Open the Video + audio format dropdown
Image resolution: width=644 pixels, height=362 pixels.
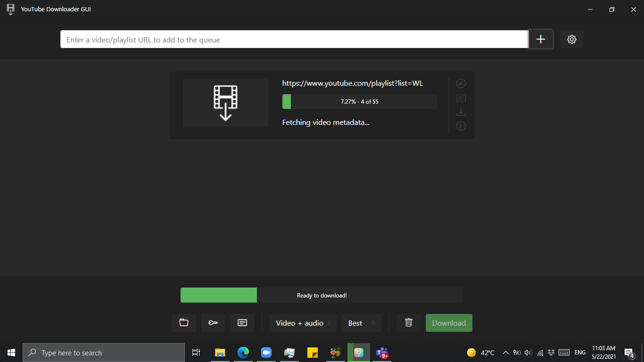point(303,323)
